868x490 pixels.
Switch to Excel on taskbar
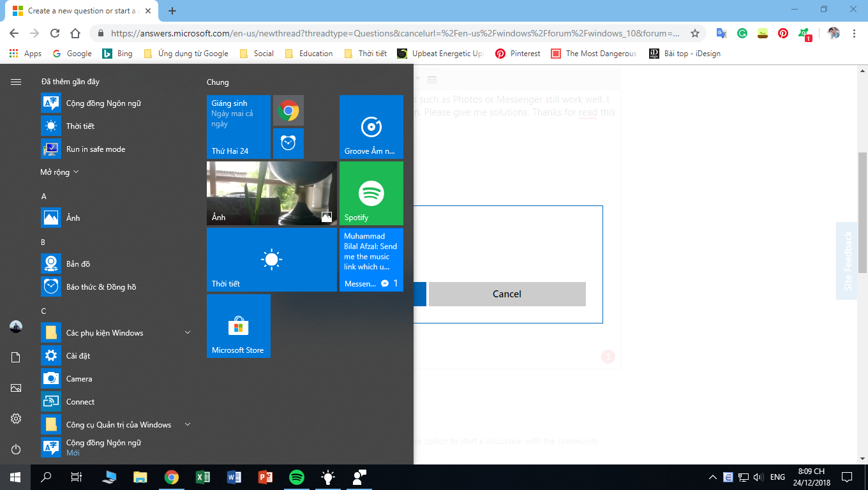click(203, 477)
